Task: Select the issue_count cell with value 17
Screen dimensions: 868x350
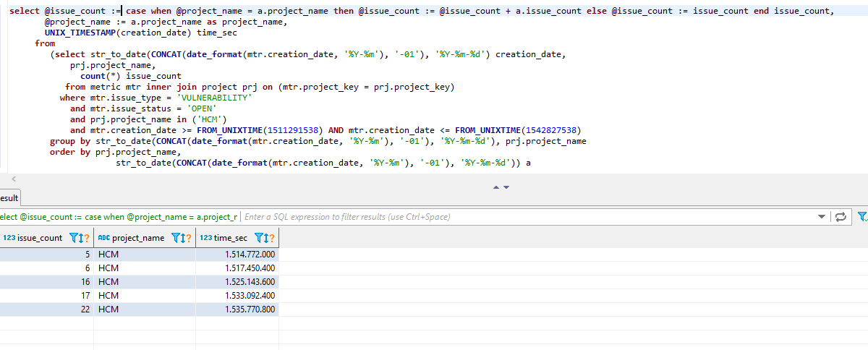Action: point(47,295)
